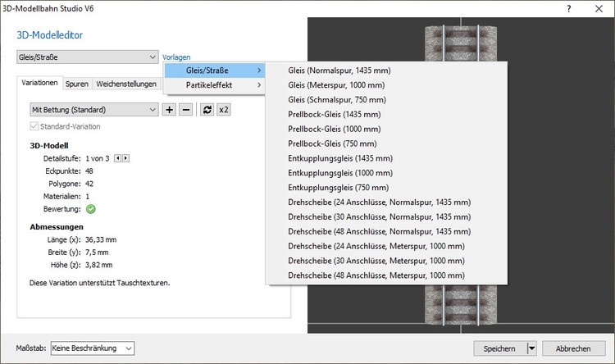This screenshot has width=615, height=364.
Task: Click the Höhe (z) value 3,82 mm
Action: 99,265
